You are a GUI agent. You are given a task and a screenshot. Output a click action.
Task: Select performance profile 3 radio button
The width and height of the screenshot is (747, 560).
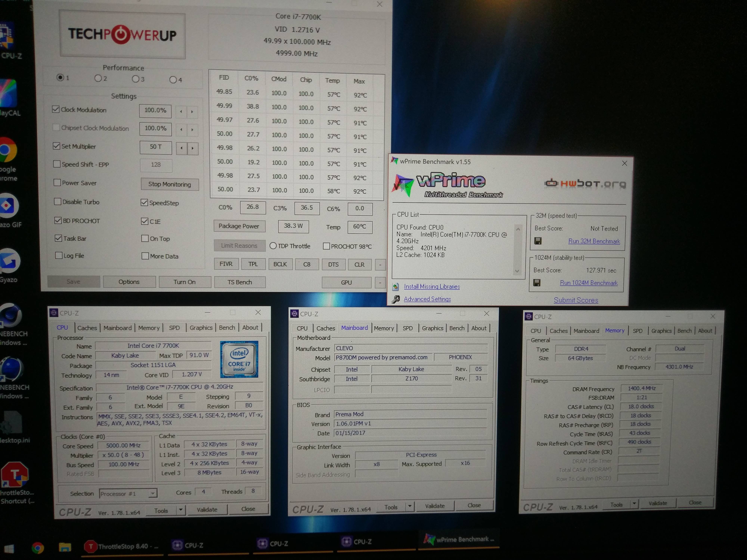pyautogui.click(x=135, y=79)
